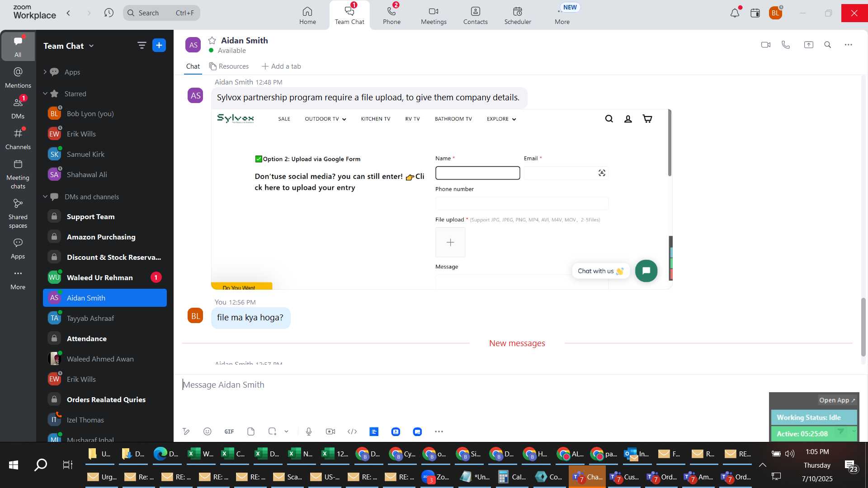Open Apps in the left sidebar
The image size is (868, 488).
pos(18,249)
